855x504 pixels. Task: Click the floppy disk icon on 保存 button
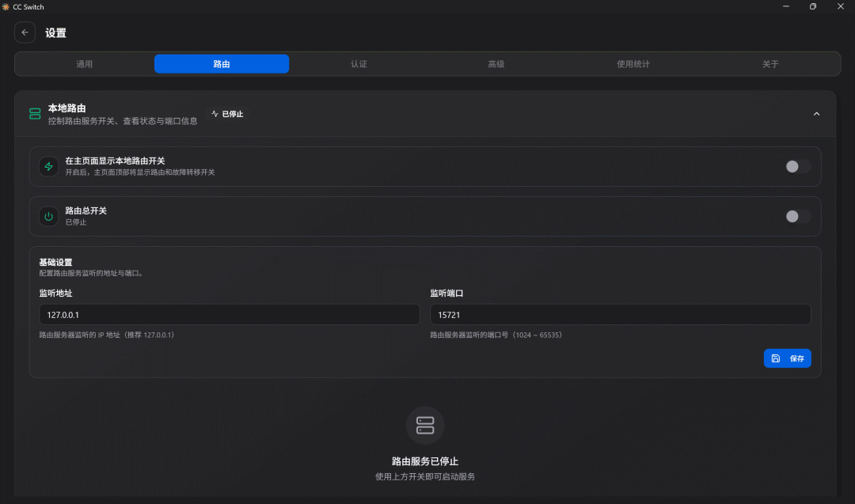click(775, 358)
